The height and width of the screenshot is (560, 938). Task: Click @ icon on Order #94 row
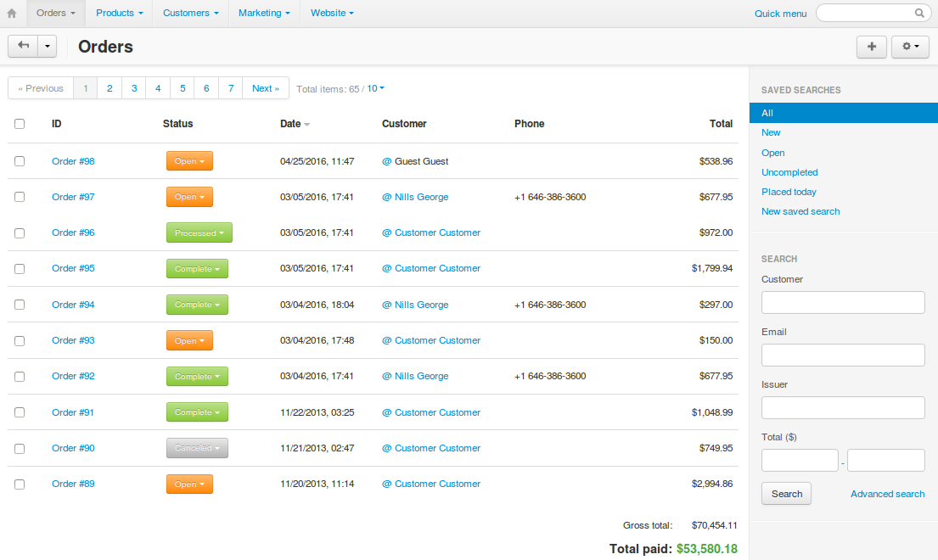tap(386, 305)
